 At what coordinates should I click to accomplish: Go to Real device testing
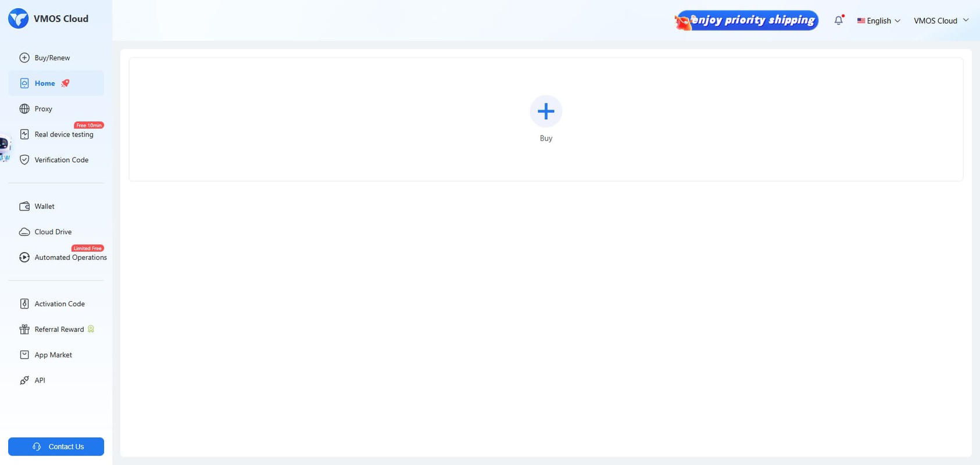coord(56,134)
